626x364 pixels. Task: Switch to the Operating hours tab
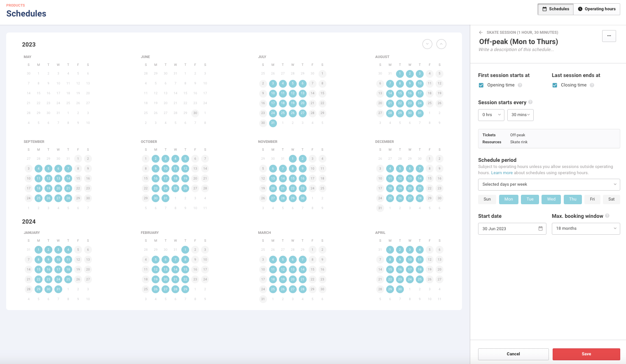pyautogui.click(x=597, y=9)
